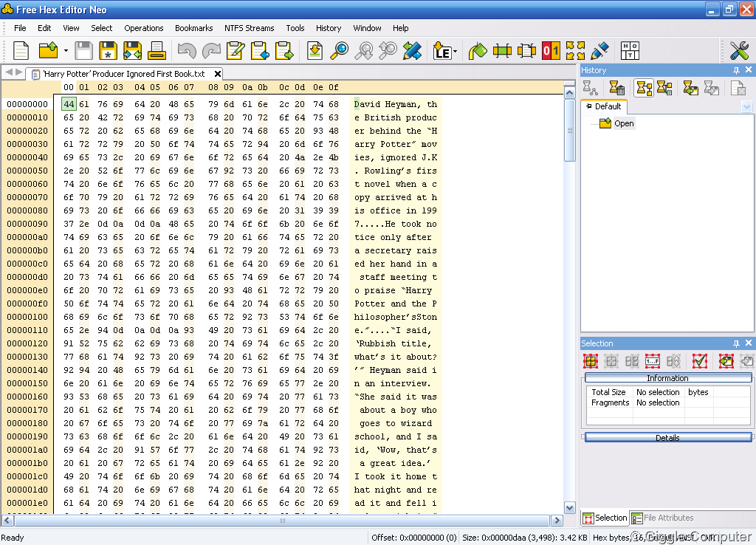Viewport: 756px width, 545px height.
Task: Select hex byte 44 at offset 00000000
Action: pos(69,104)
